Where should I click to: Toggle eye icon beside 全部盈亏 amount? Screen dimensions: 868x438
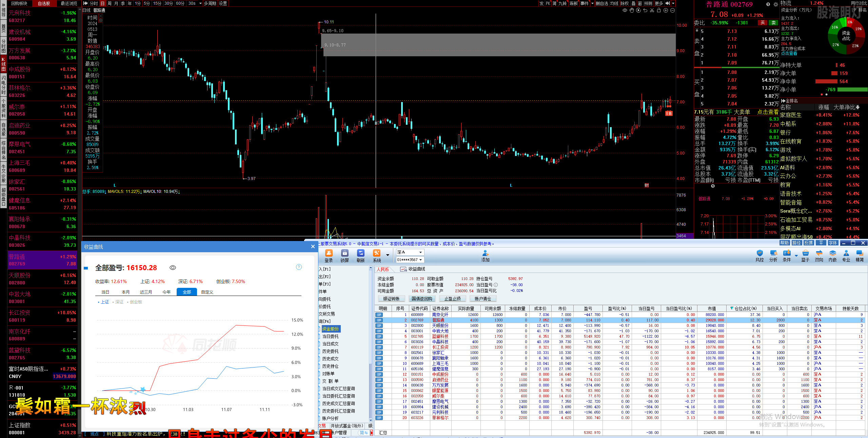(x=173, y=268)
